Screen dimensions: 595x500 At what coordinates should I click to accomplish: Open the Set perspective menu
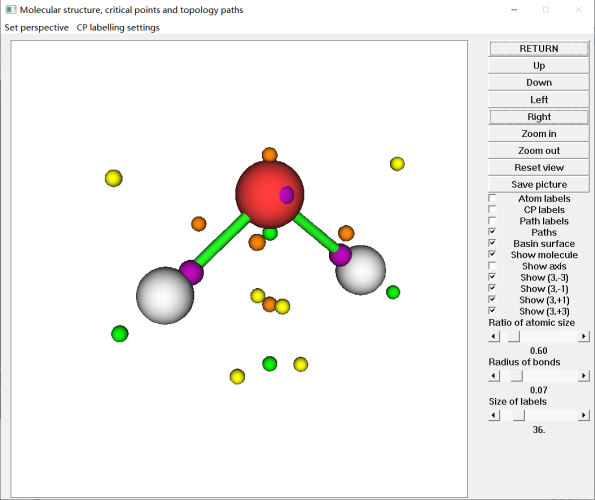[36, 28]
